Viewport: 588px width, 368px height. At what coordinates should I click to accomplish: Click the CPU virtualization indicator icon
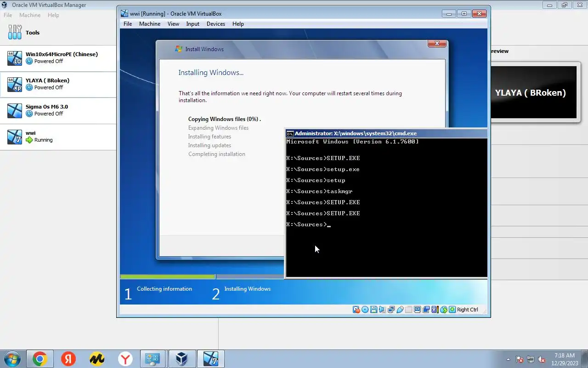pyautogui.click(x=435, y=310)
